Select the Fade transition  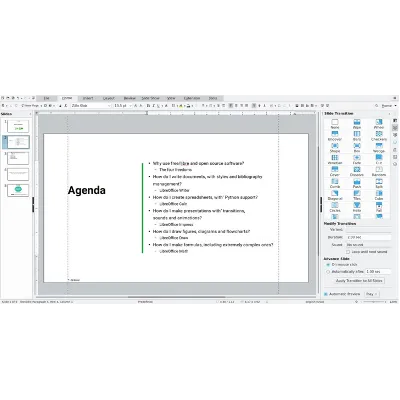tap(357, 159)
